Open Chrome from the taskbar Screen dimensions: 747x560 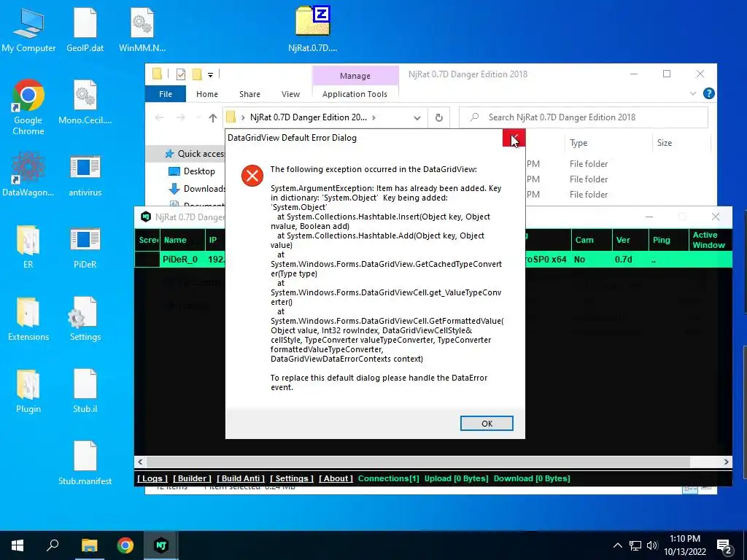pyautogui.click(x=125, y=545)
